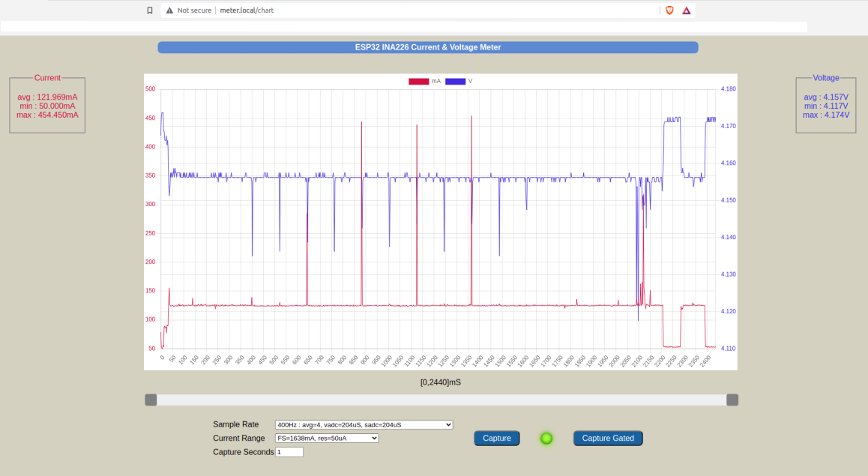The height and width of the screenshot is (476, 868).
Task: Click the range slider track middle
Action: pyautogui.click(x=441, y=400)
